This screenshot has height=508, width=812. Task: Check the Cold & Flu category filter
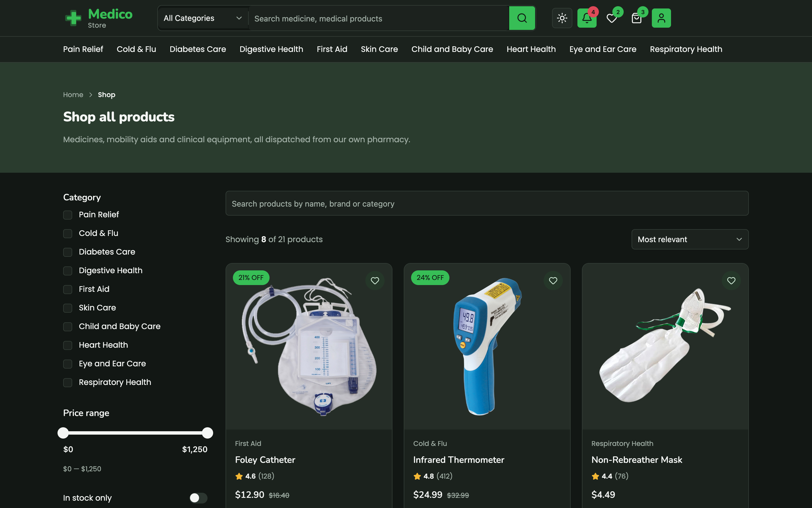(68, 233)
